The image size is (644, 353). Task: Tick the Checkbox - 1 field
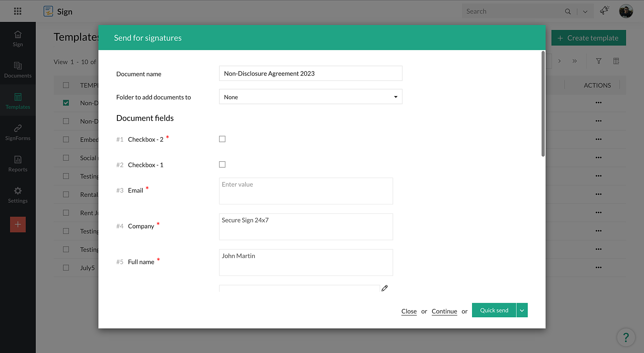click(x=222, y=164)
